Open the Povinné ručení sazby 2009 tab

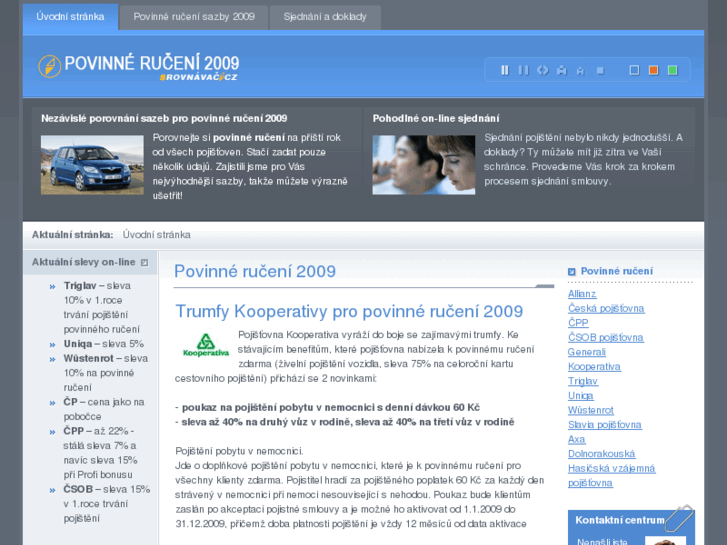[194, 17]
